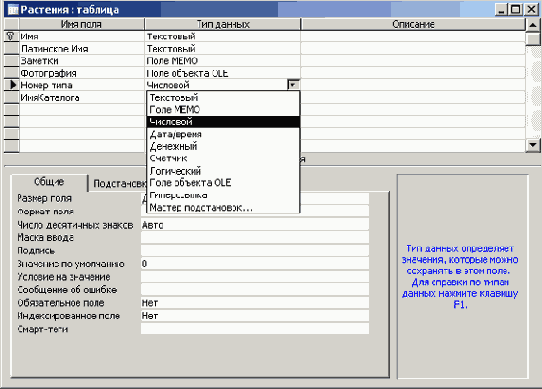
Task: Click the Маска ввода property field
Action: (x=255, y=238)
